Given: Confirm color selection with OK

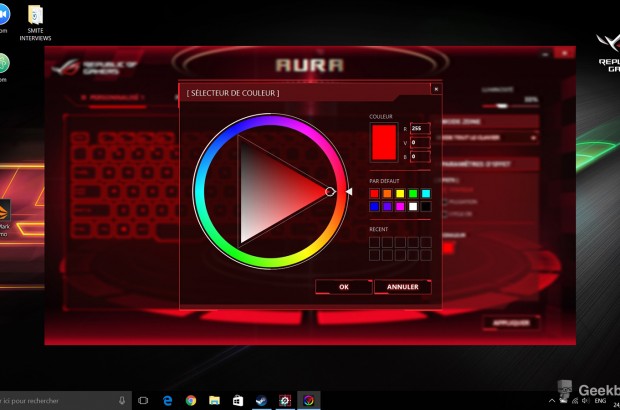Looking at the screenshot, I should point(343,287).
